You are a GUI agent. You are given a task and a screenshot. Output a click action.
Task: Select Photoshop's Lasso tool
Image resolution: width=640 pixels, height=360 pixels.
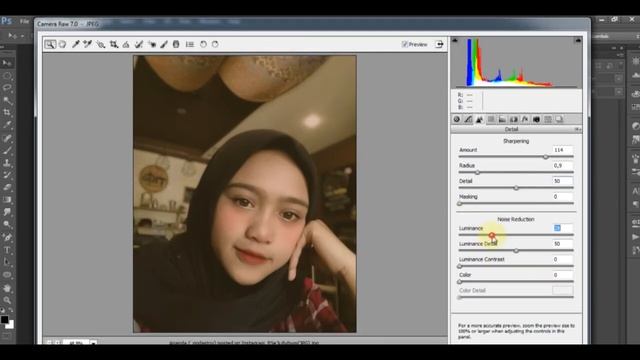7,88
